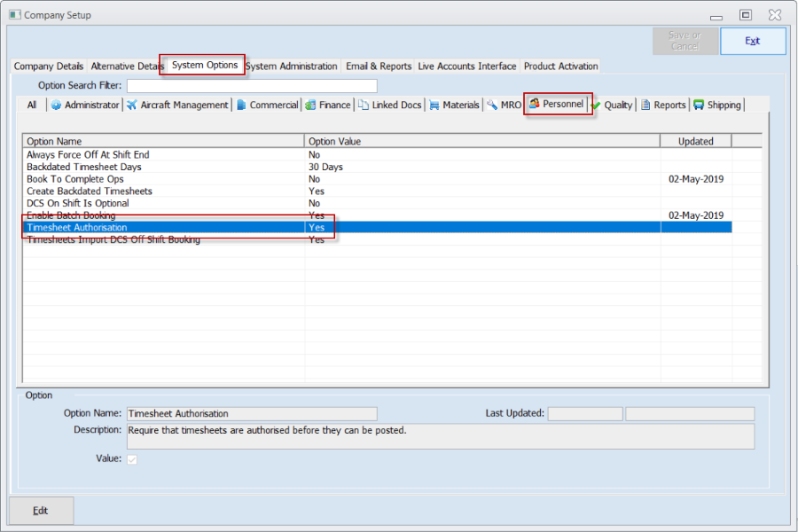Show All option categories
798x532 pixels.
click(x=32, y=105)
